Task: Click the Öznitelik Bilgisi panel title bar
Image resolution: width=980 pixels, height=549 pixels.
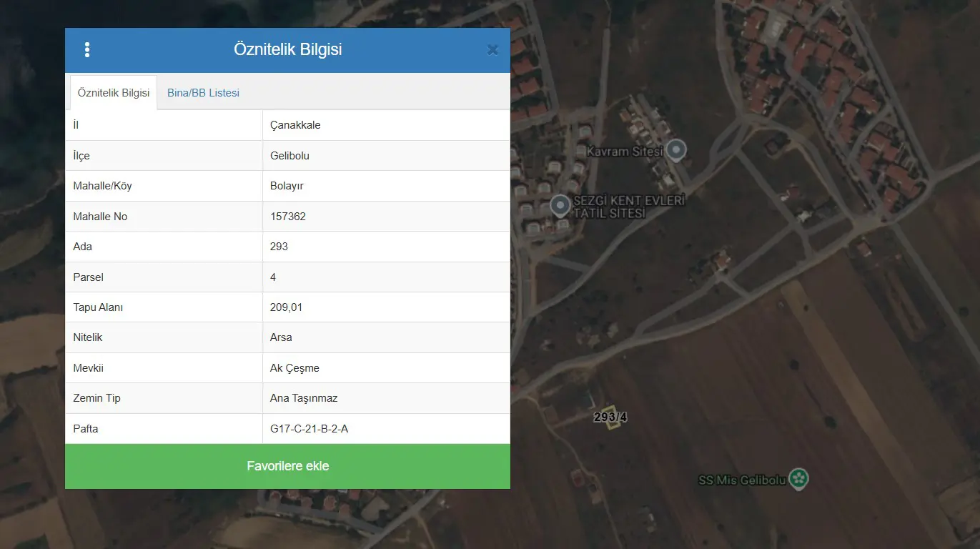Action: (287, 50)
